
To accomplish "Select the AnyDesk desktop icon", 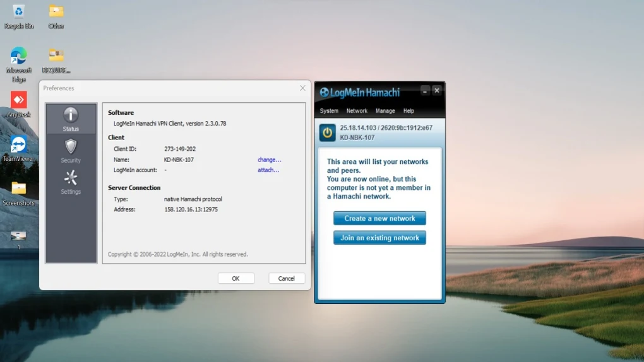I will [x=19, y=100].
